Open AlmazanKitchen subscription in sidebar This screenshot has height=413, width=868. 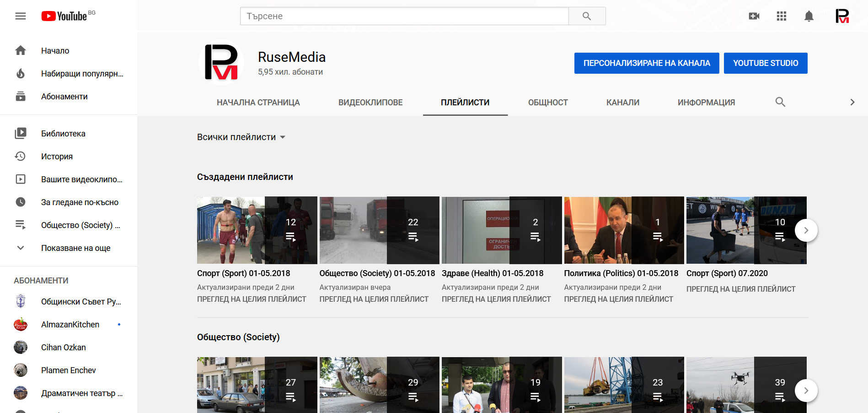69,324
